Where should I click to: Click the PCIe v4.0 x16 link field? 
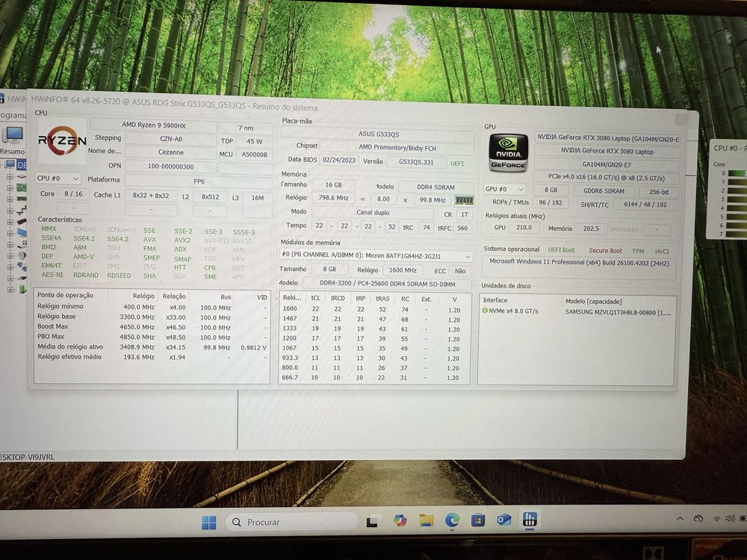pyautogui.click(x=607, y=178)
